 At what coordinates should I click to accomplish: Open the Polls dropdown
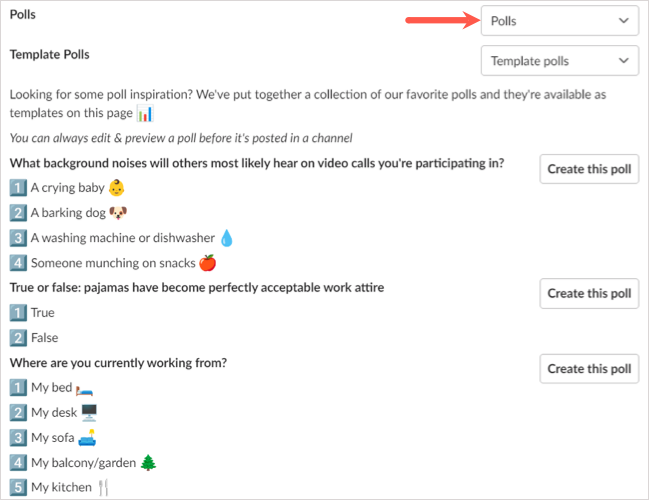[559, 20]
